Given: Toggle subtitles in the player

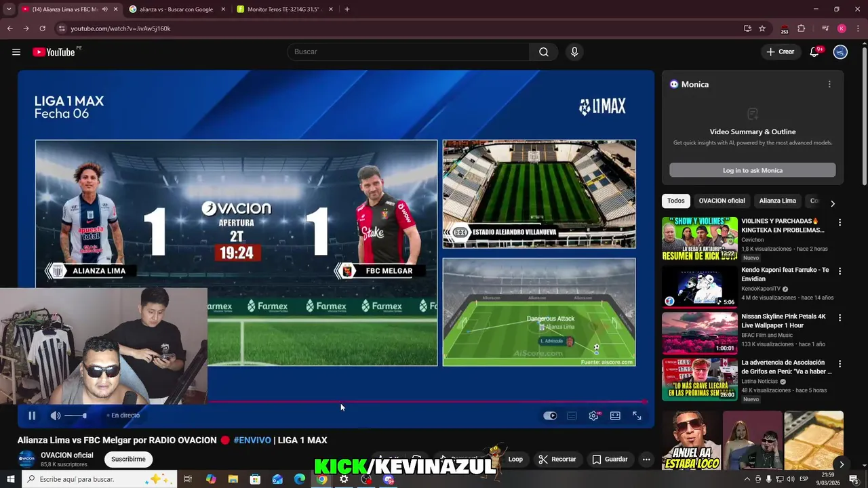Looking at the screenshot, I should (572, 415).
